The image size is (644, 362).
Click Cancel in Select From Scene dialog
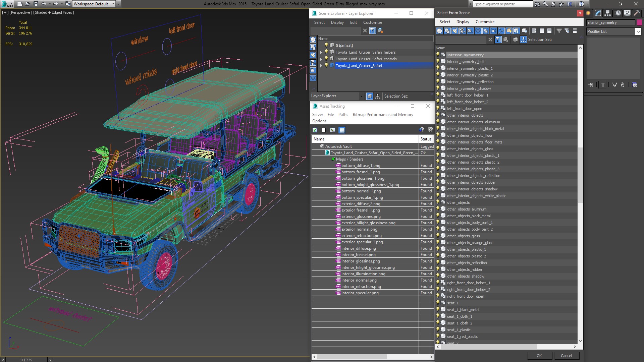[x=566, y=356]
